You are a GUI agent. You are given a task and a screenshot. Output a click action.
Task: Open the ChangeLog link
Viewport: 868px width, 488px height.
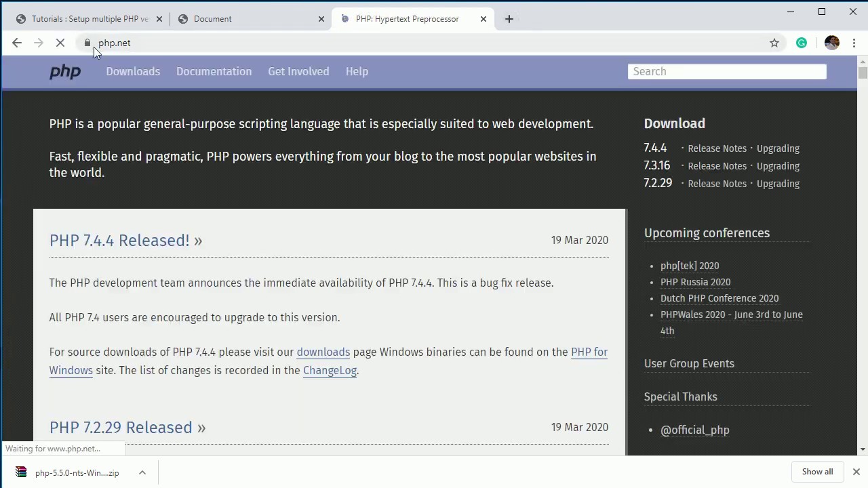click(x=330, y=370)
